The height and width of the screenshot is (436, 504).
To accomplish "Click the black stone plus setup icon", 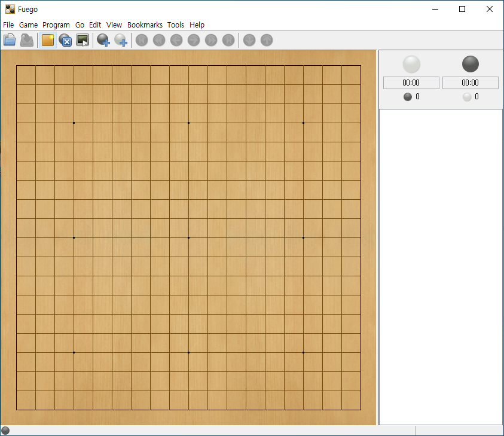I will (103, 40).
